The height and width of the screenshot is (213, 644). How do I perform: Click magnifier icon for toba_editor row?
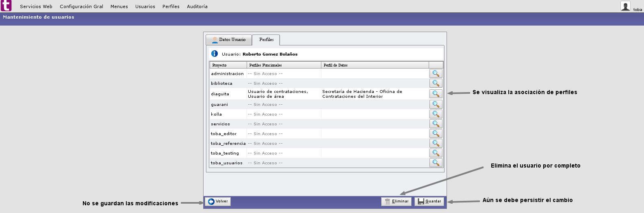[436, 133]
